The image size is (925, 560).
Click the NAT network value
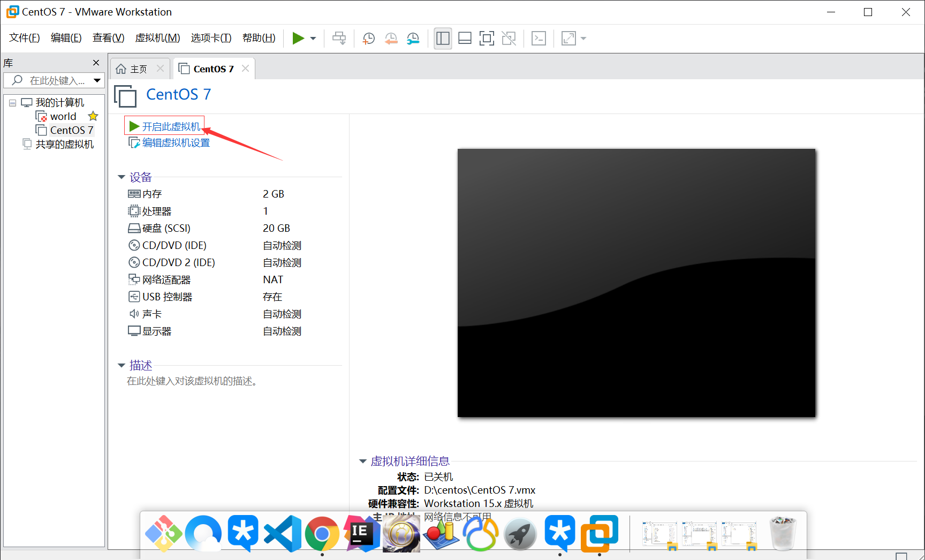pos(273,279)
